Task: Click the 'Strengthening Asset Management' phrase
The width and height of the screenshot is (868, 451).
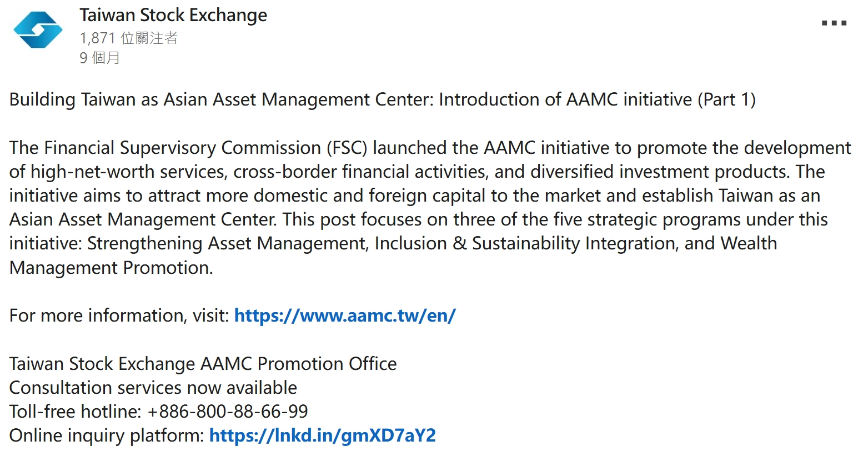Action: click(228, 244)
